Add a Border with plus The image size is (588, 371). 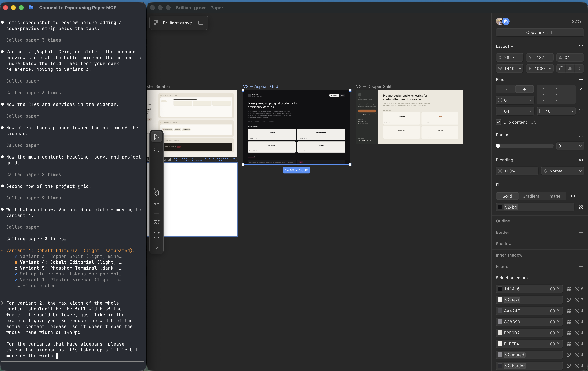[x=581, y=232]
